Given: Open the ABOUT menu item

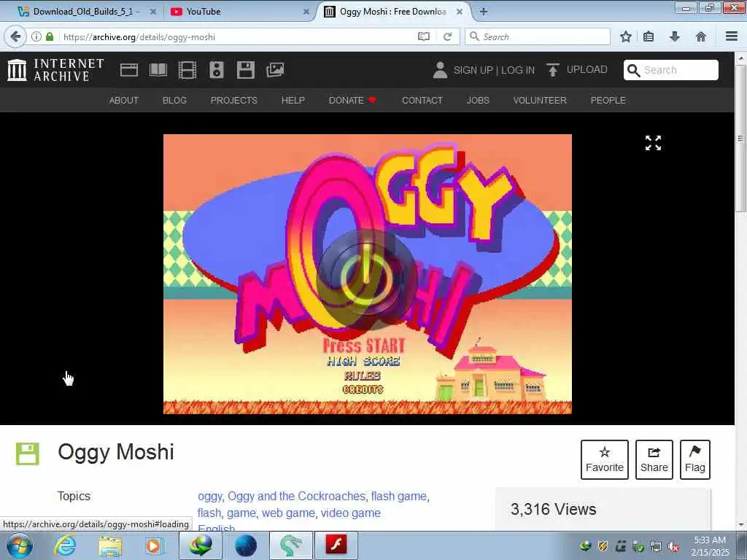Looking at the screenshot, I should (124, 100).
